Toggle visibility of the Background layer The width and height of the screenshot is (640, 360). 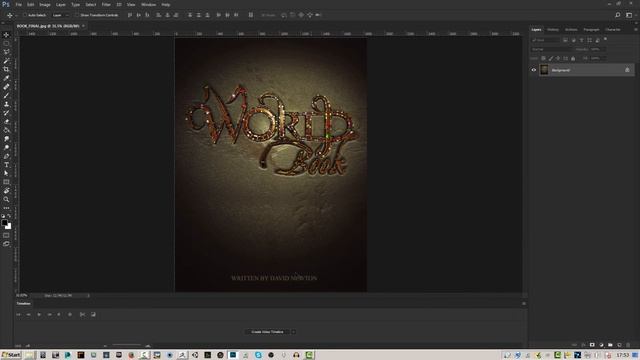(533, 70)
